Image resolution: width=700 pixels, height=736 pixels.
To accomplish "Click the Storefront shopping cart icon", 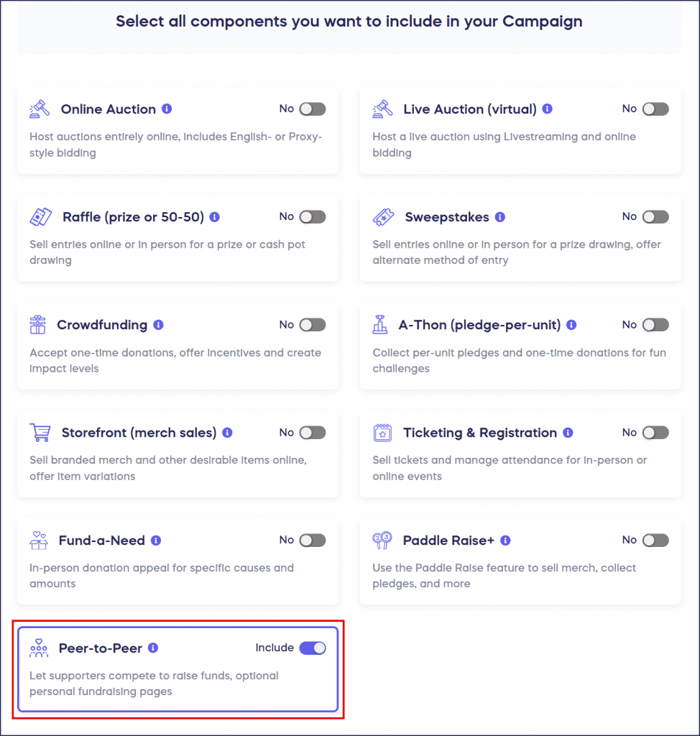I will point(41,432).
